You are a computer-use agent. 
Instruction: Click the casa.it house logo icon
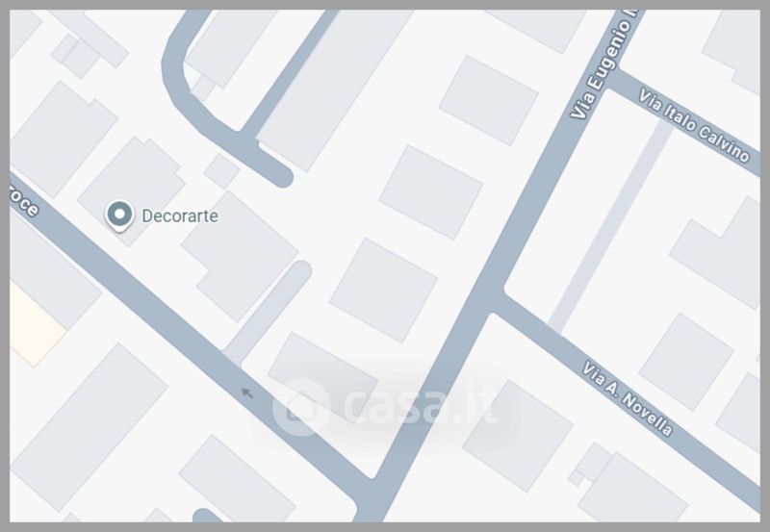(300, 407)
